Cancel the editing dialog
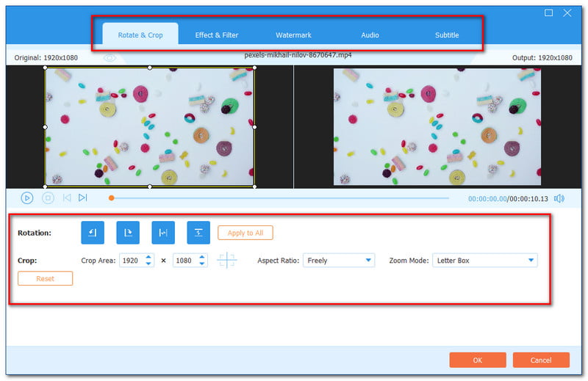 pyautogui.click(x=541, y=360)
